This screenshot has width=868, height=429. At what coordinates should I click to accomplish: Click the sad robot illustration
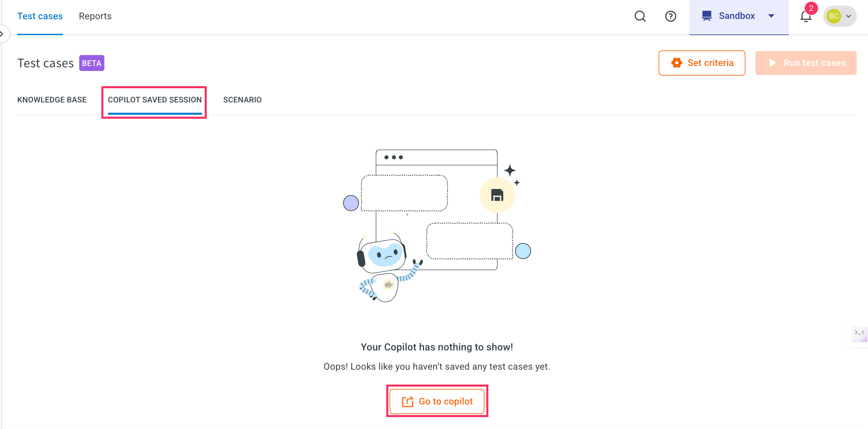(388, 267)
